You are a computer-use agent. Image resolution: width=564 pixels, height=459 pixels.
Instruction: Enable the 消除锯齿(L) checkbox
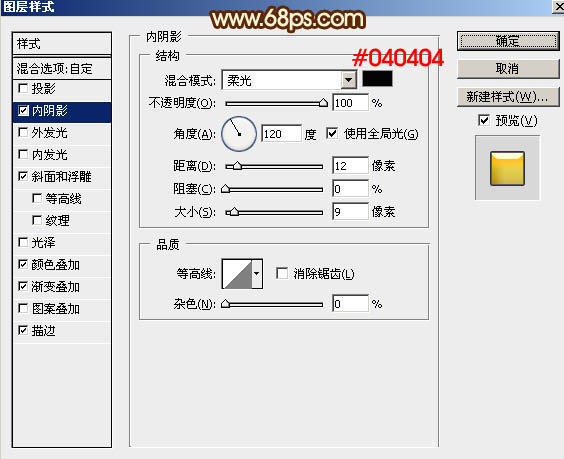pyautogui.click(x=282, y=273)
